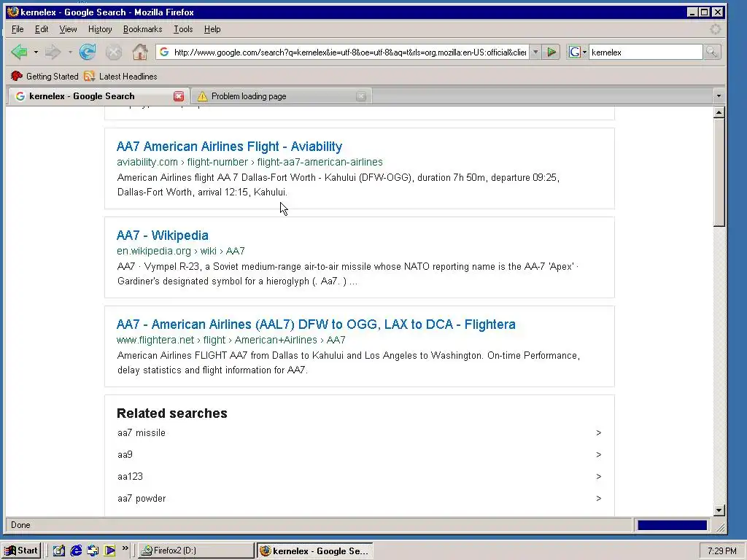The height and width of the screenshot is (560, 747).
Task: Click the scrollbar down arrow
Action: pos(719,510)
